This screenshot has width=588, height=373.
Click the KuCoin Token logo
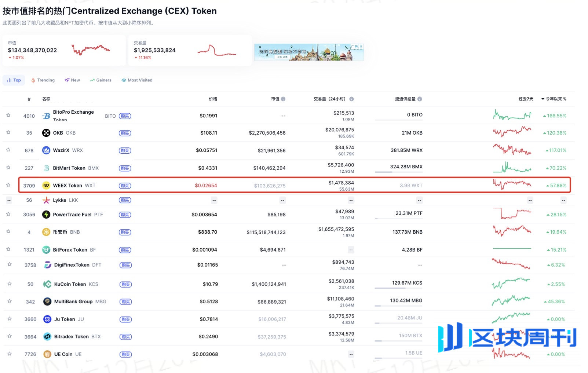tap(46, 284)
